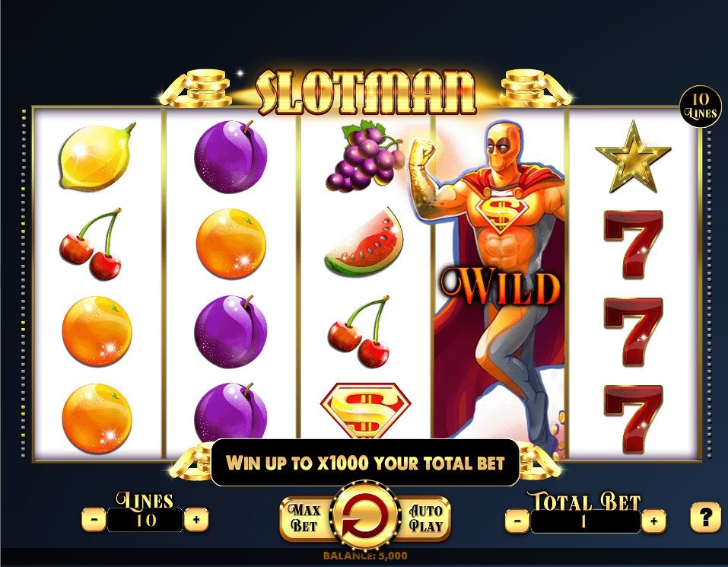728x567 pixels.
Task: Open the help question mark icon
Action: 705,517
